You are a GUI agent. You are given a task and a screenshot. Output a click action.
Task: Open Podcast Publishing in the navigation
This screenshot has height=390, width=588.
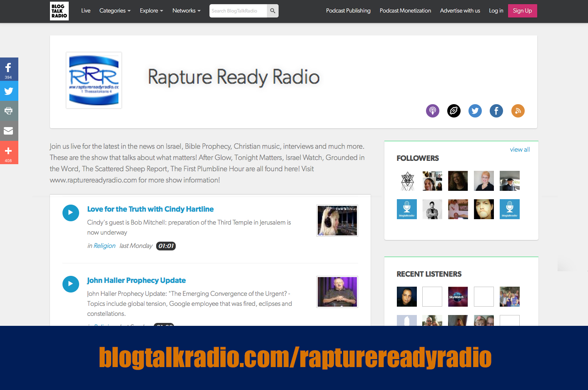click(x=348, y=11)
